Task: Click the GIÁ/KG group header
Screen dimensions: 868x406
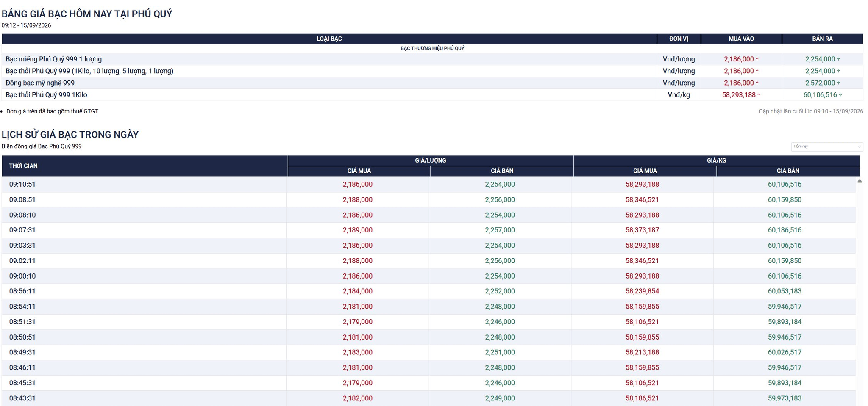Action: 717,161
